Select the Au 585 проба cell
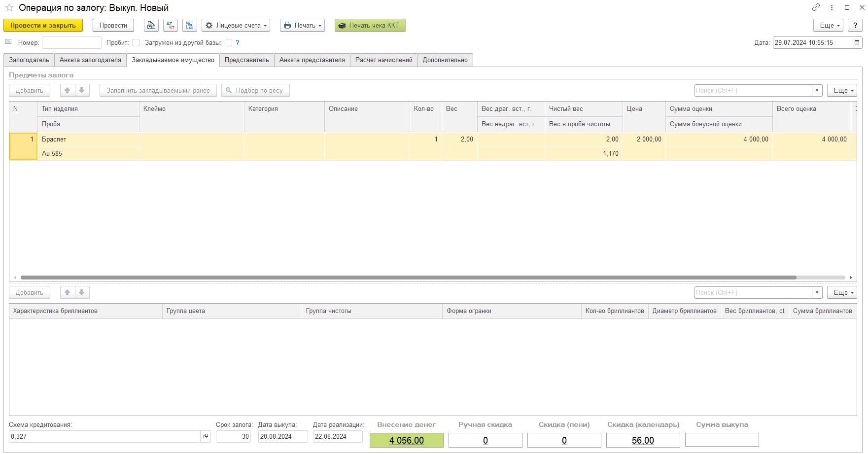Screen dimensions: 868x454 point(88,153)
